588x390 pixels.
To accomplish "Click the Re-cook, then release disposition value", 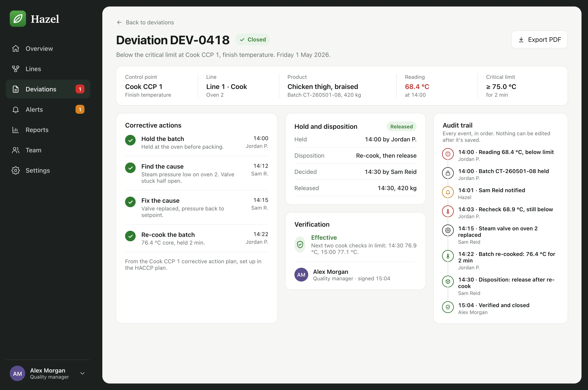I will coord(386,155).
